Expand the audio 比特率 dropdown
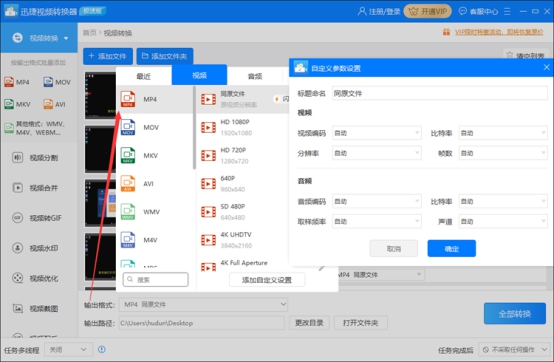The image size is (554, 362). (x=503, y=201)
